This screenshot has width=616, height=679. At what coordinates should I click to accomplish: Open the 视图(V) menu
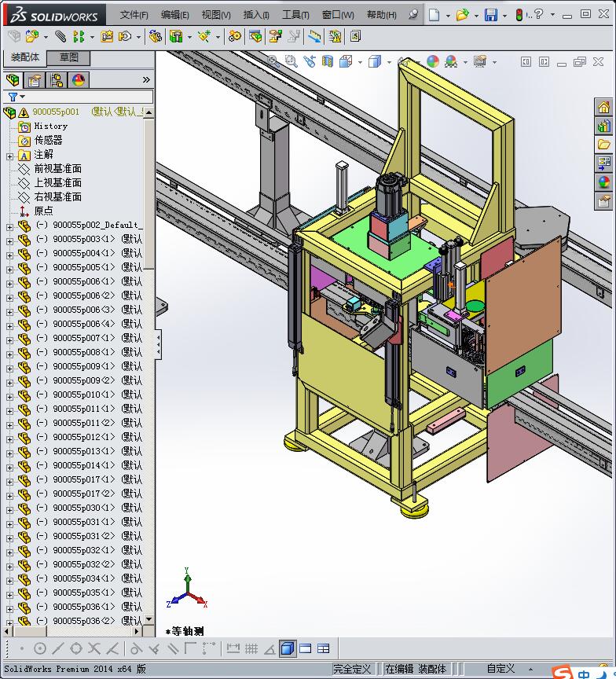point(216,15)
